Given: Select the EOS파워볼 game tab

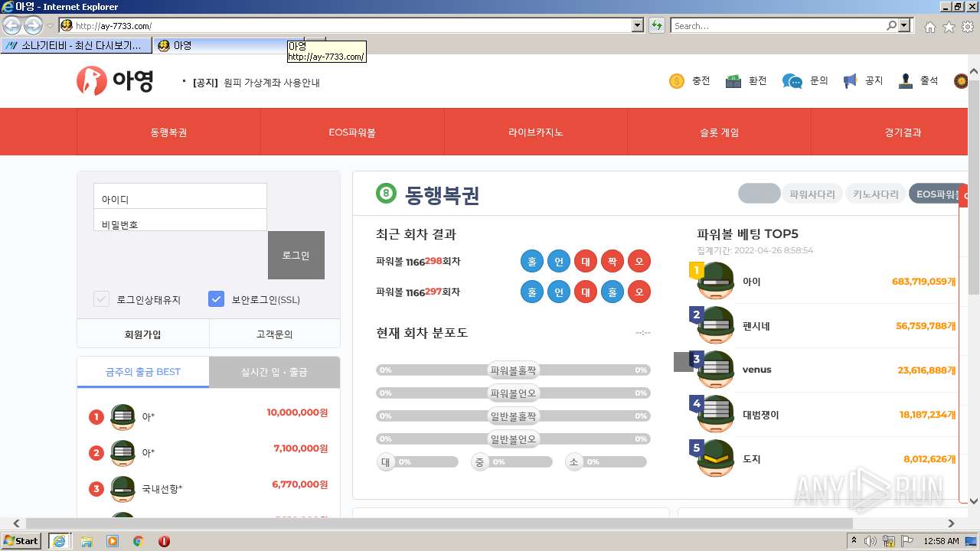Looking at the screenshot, I should [x=935, y=194].
